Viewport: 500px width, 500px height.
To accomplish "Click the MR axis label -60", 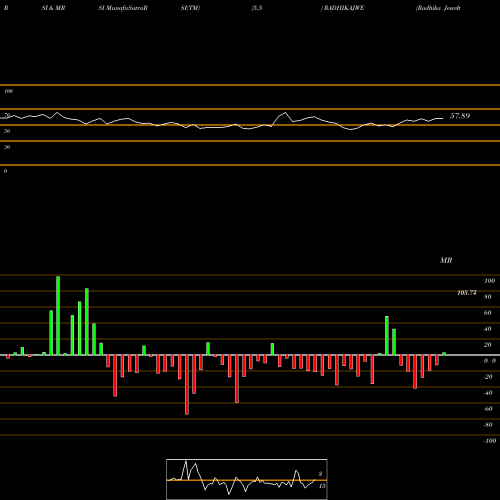I will (488, 409).
